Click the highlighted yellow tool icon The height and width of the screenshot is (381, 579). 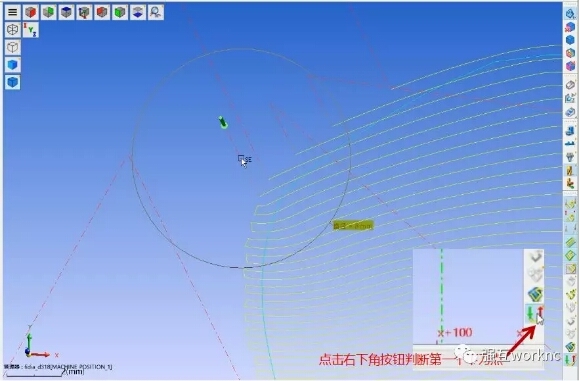tap(570, 170)
